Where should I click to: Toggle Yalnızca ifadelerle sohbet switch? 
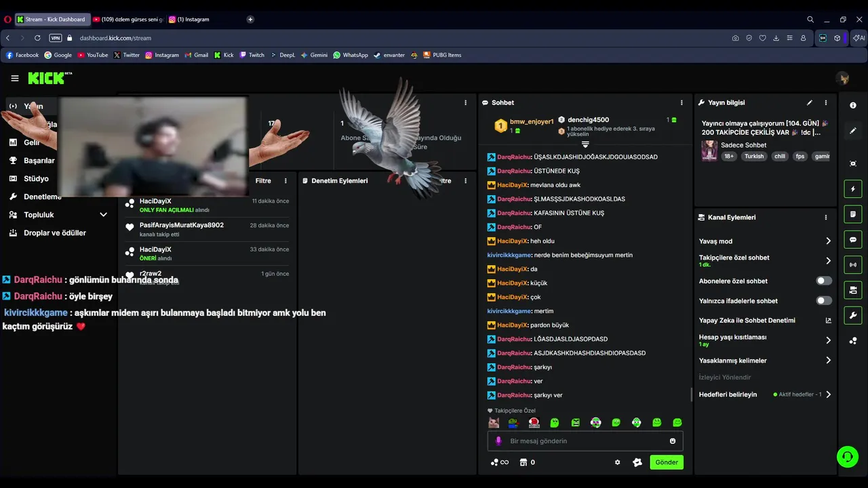[x=824, y=300]
